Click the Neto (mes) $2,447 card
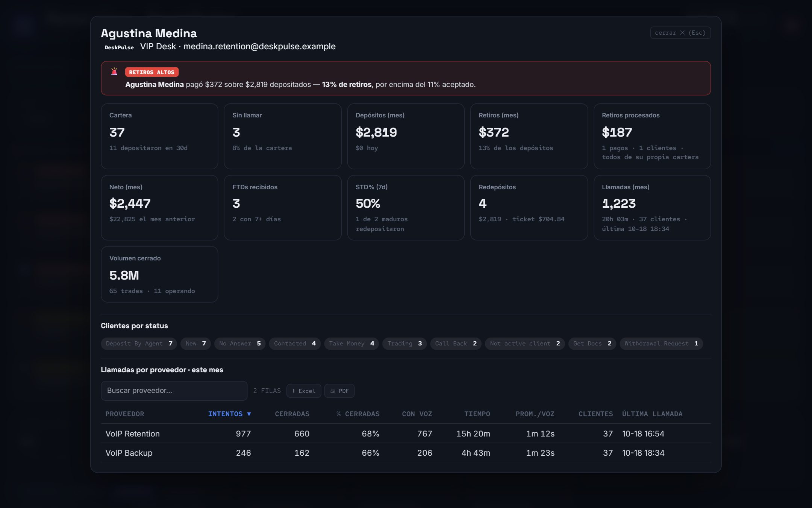This screenshot has width=812, height=508. click(x=159, y=208)
